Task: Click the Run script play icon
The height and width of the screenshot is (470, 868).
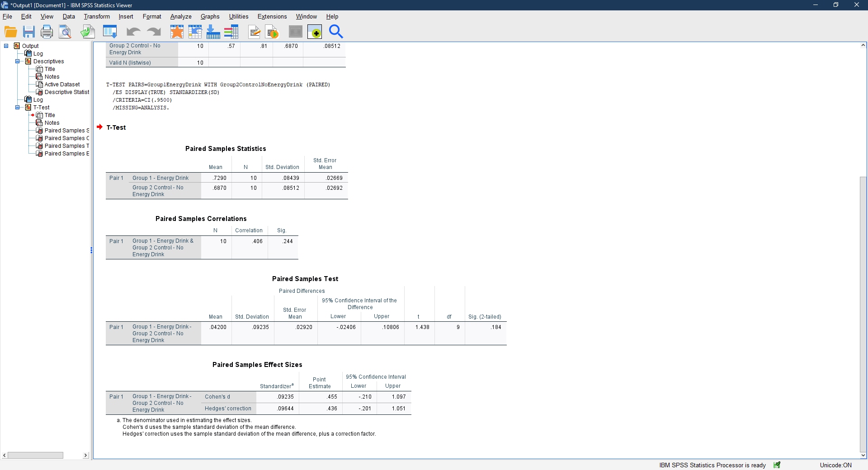Action: (x=273, y=32)
